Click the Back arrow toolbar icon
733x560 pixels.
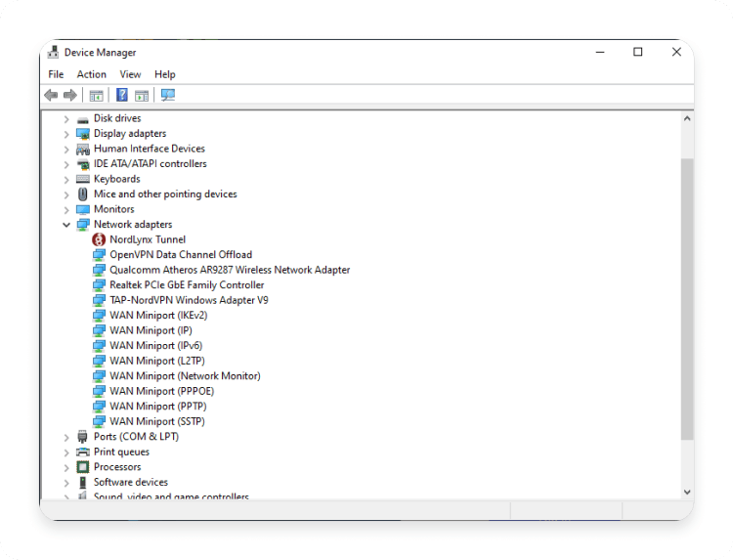(51, 96)
